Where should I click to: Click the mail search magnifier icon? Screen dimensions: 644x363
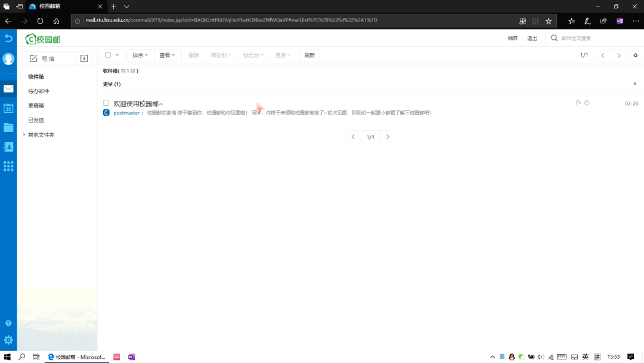(554, 38)
